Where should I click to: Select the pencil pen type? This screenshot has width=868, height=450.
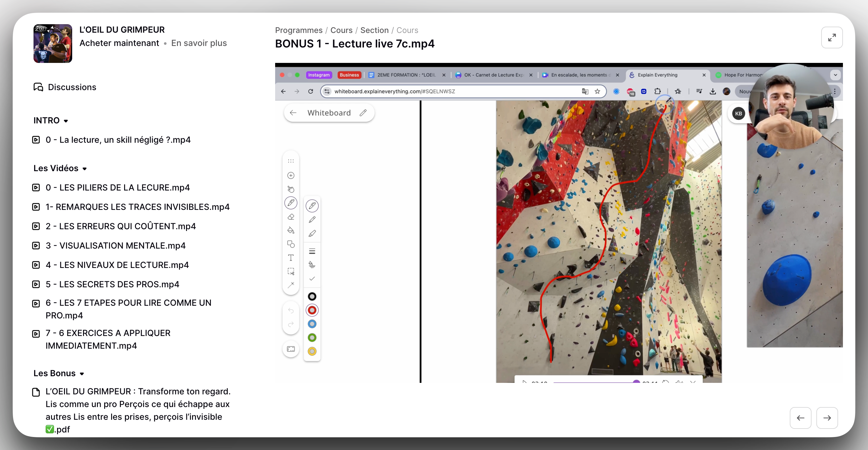(x=312, y=220)
